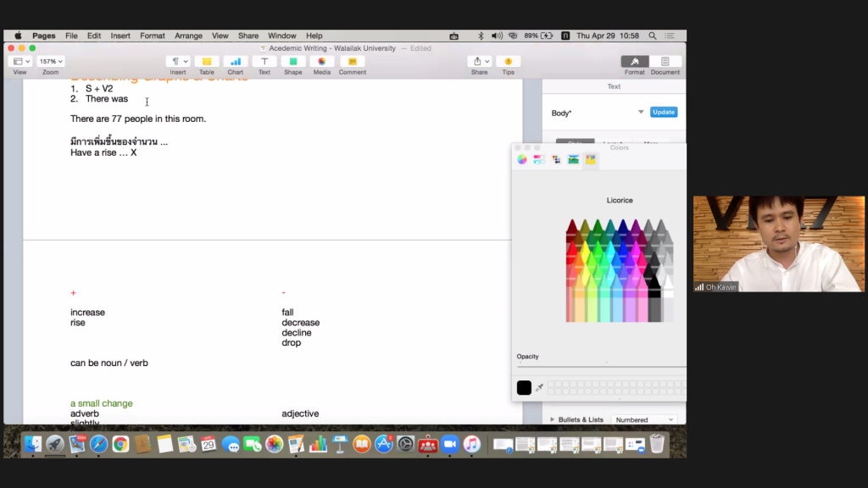Switch to the color wheel picker

(x=522, y=159)
